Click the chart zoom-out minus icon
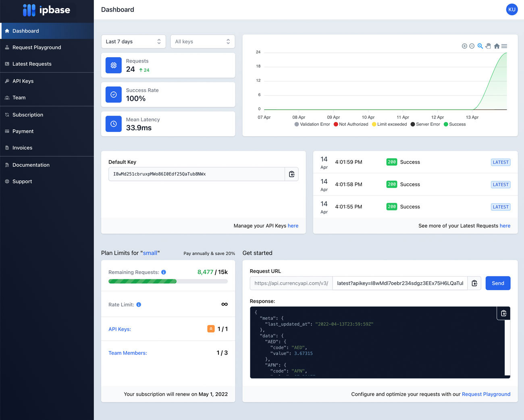 click(472, 46)
